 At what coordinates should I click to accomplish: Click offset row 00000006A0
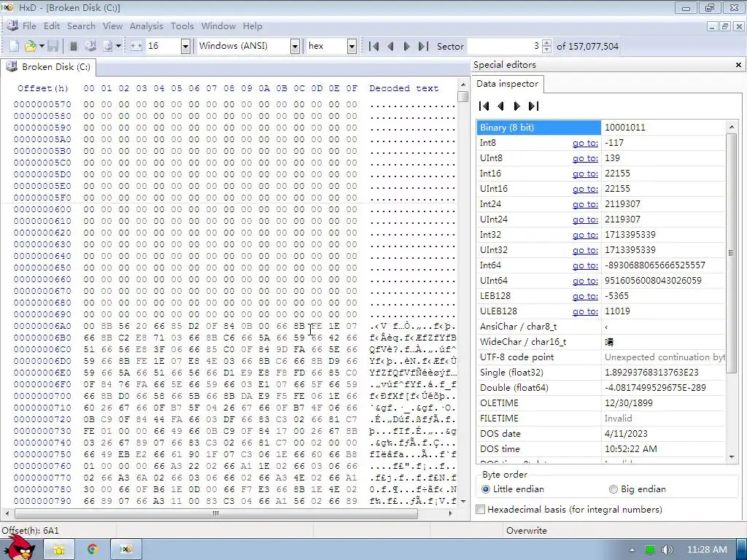pos(42,326)
